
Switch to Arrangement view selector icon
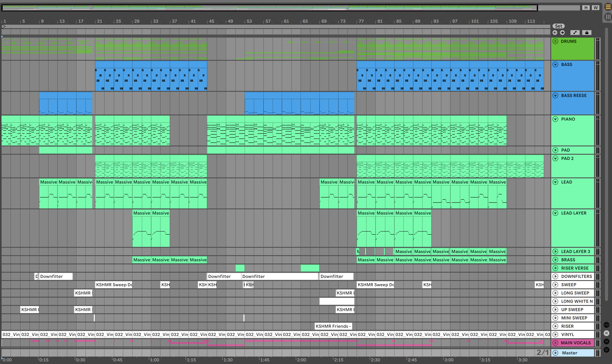608,7
